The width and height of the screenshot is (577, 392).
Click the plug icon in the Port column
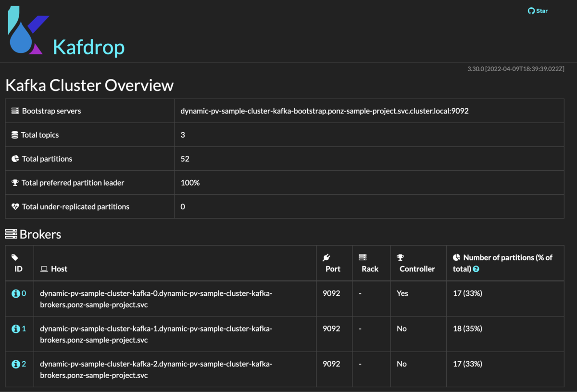point(326,257)
